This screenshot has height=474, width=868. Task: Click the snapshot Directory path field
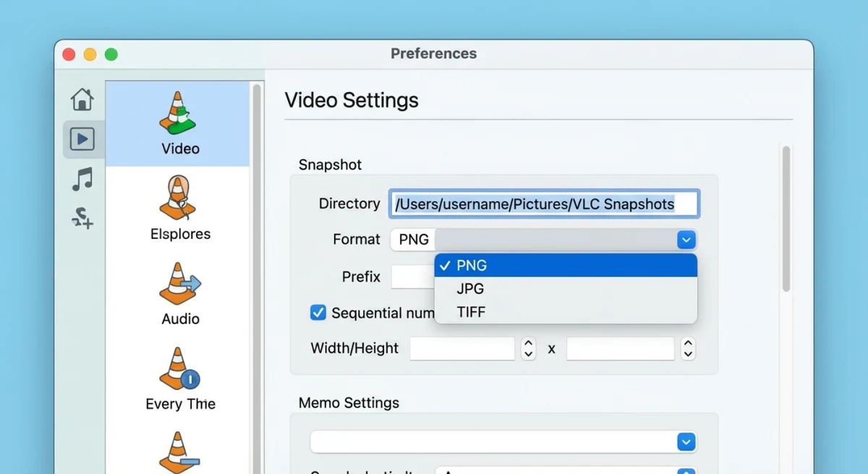[x=545, y=204]
